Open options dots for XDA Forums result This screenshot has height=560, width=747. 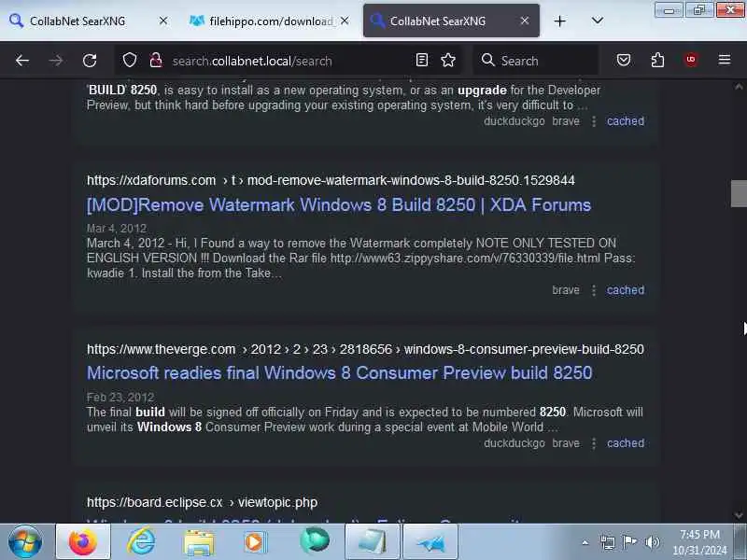pos(594,290)
